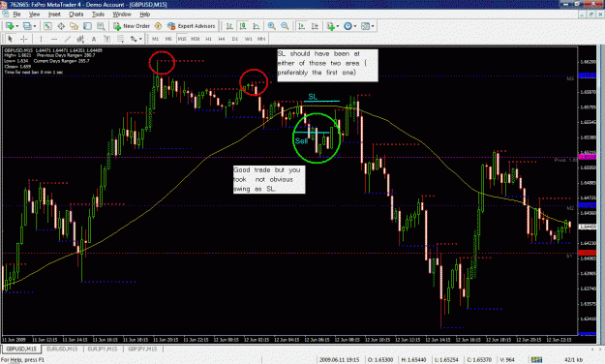
Task: Select the Trendline drawing tool
Action: (x=68, y=39)
